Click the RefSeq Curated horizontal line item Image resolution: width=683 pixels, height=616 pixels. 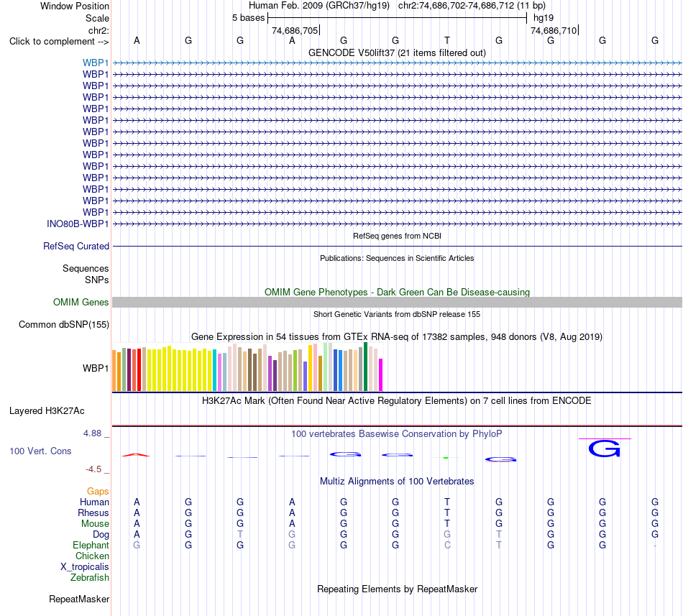(397, 247)
